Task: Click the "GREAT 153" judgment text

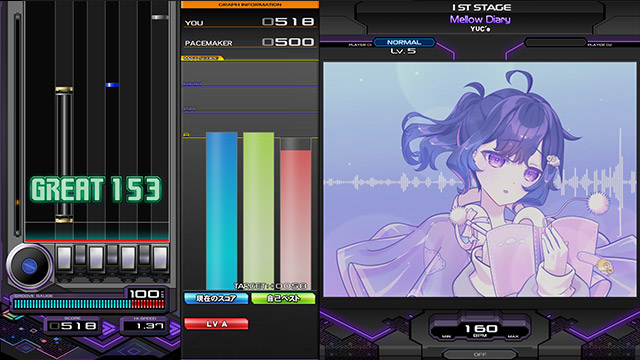Action: (96, 189)
